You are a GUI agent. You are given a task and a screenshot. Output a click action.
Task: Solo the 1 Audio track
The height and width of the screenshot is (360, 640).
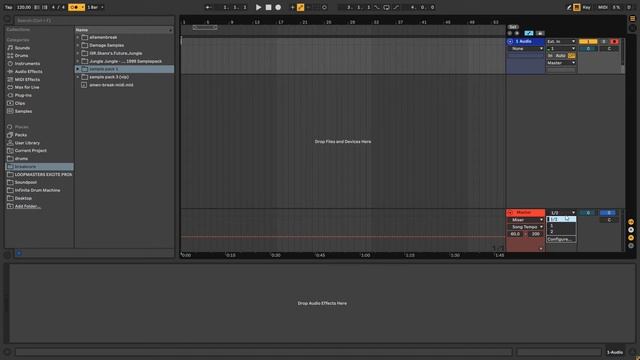click(x=604, y=41)
